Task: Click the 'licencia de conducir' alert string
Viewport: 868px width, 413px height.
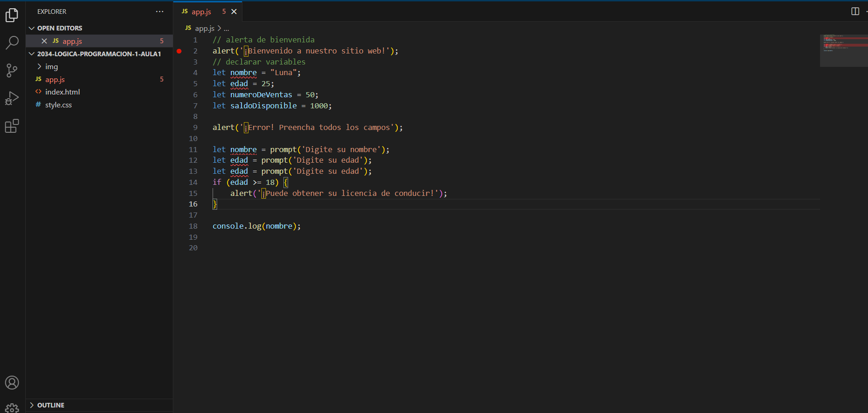Action: point(348,194)
